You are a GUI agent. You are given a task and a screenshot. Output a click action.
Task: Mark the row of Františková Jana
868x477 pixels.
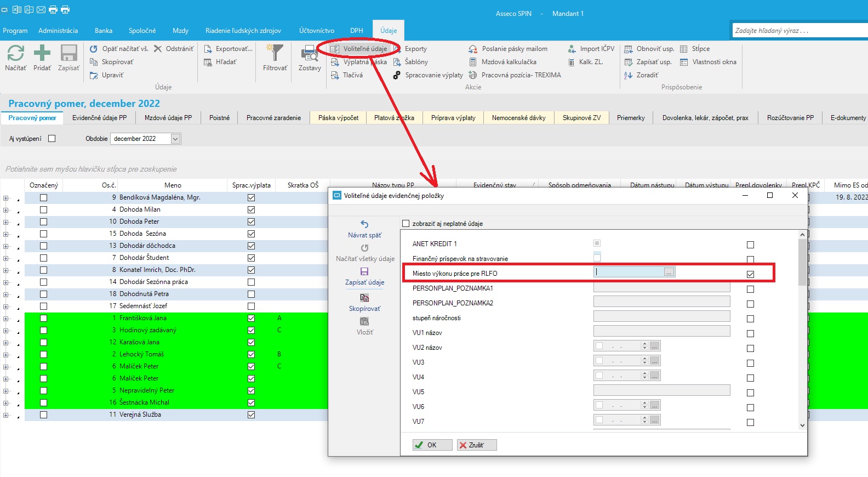pyautogui.click(x=43, y=318)
